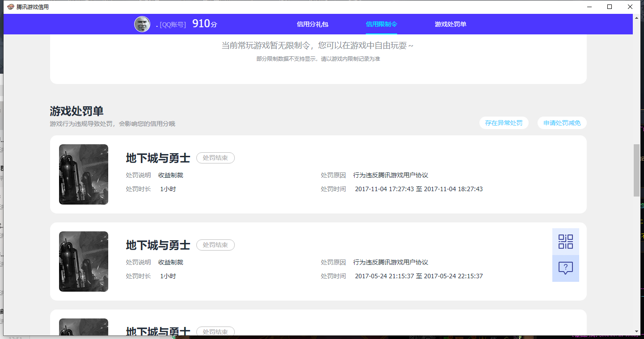Click the 910分 credit score
The image size is (644, 339).
[204, 24]
